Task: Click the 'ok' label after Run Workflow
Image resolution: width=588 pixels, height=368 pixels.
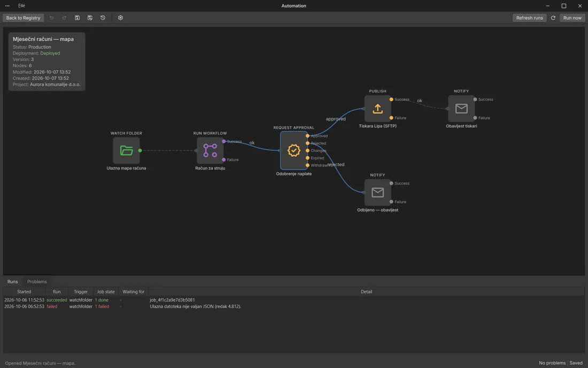Action: coord(252,143)
